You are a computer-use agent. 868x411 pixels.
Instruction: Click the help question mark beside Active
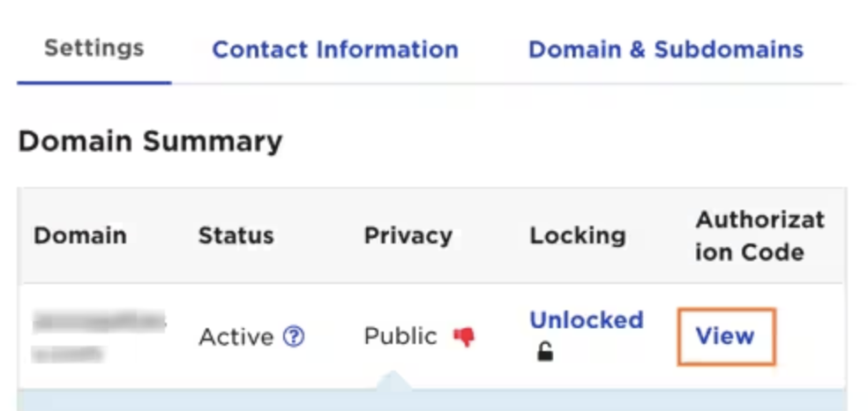click(x=294, y=336)
